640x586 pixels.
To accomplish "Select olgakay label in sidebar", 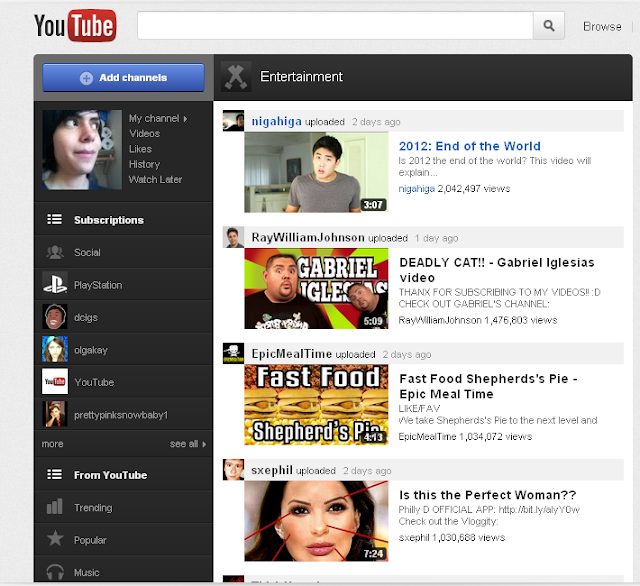I will pos(91,350).
